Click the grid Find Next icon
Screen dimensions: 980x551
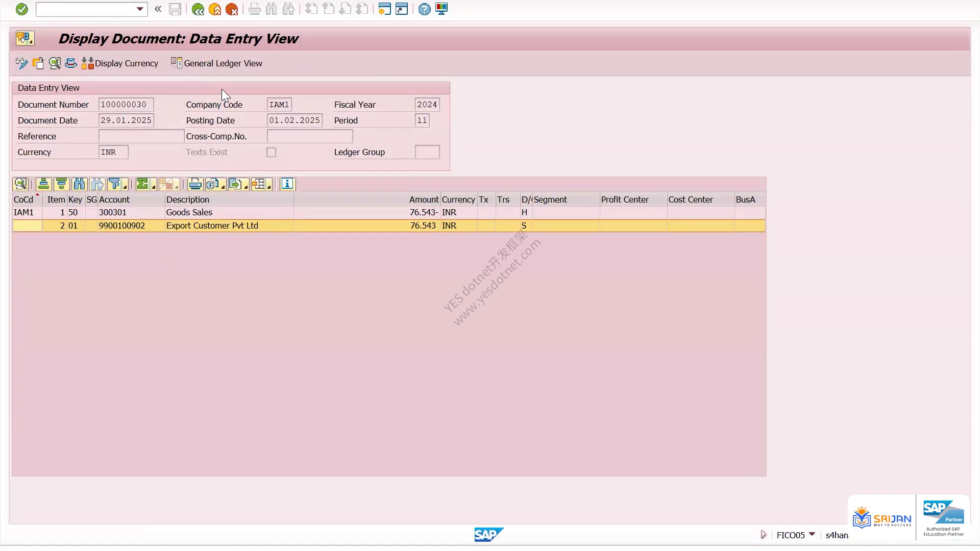[x=97, y=184]
